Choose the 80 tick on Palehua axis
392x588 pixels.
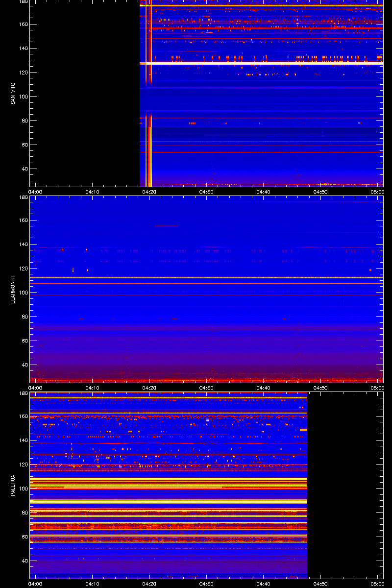[x=24, y=513]
